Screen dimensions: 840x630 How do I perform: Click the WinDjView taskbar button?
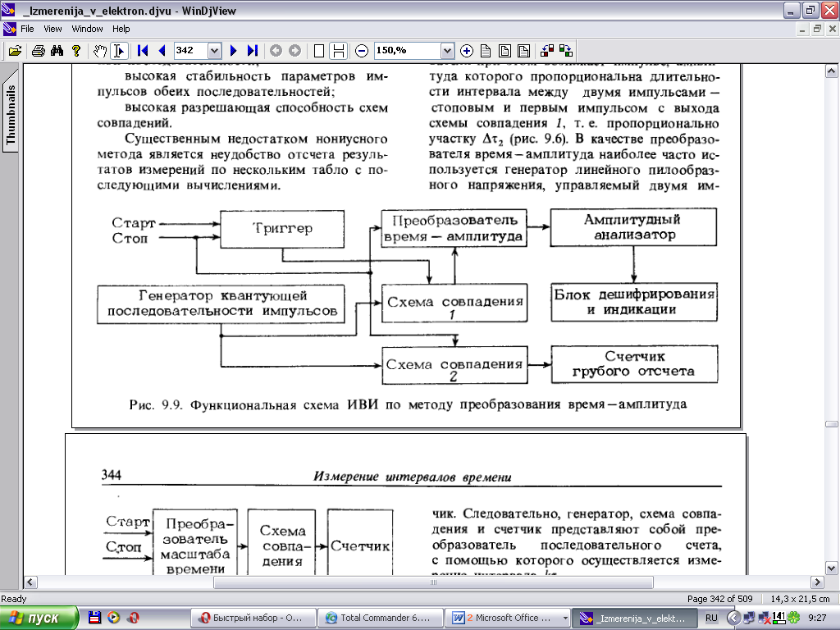634,618
